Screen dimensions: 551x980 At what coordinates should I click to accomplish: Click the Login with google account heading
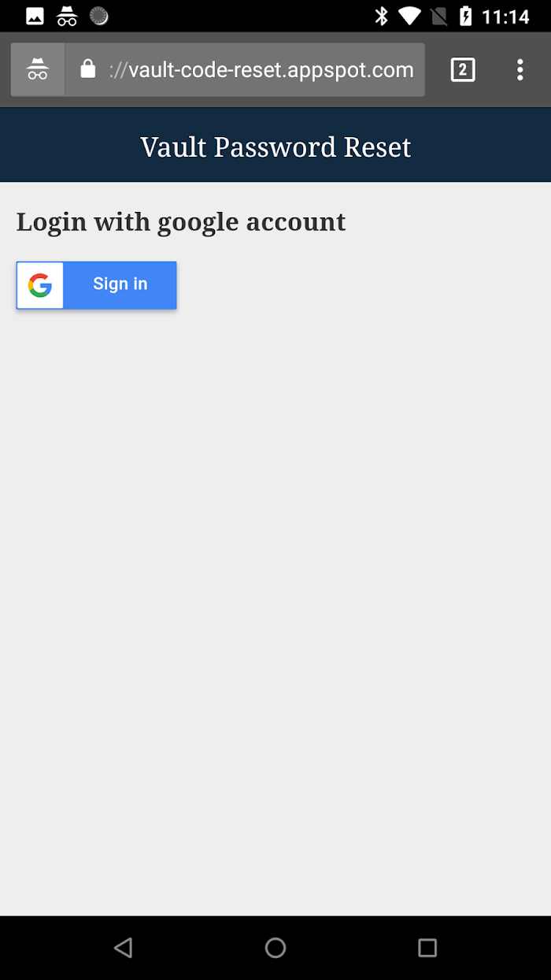(x=181, y=222)
